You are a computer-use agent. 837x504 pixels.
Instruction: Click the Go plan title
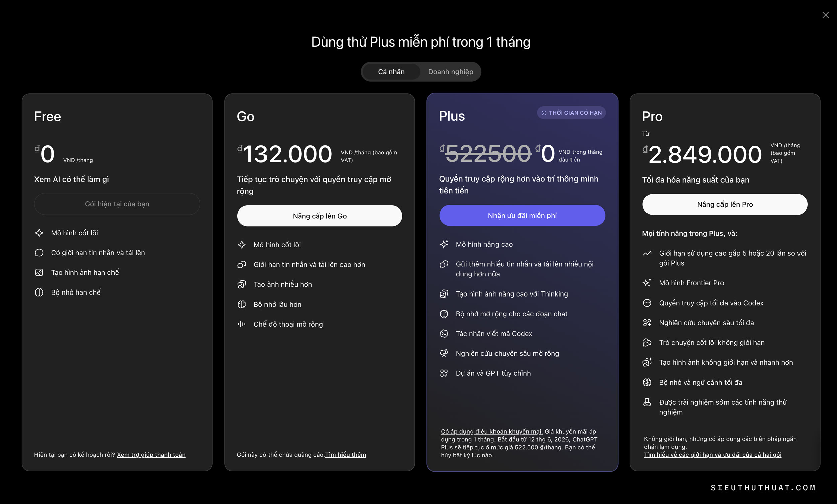[246, 116]
